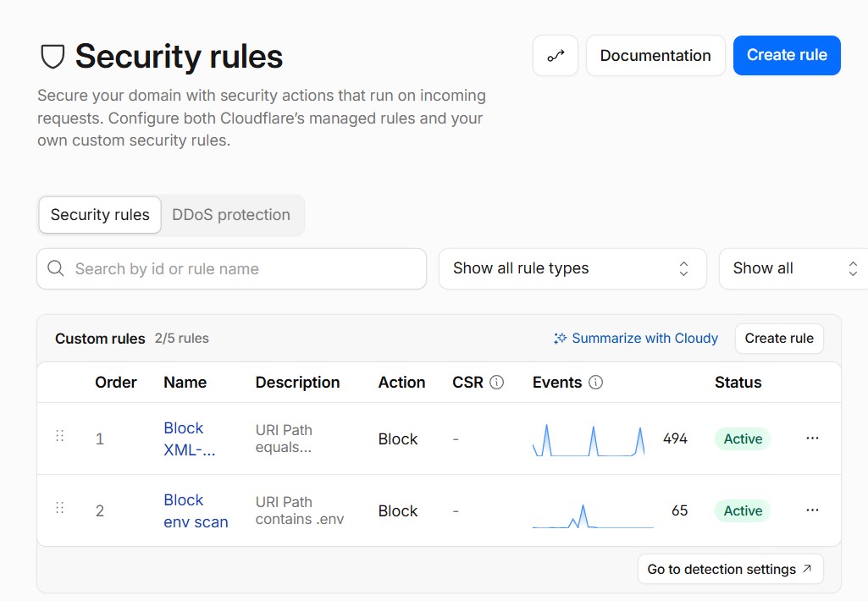Viewport: 868px width, 601px height.
Task: Click the Cloudy sparkle icon
Action: [560, 338]
